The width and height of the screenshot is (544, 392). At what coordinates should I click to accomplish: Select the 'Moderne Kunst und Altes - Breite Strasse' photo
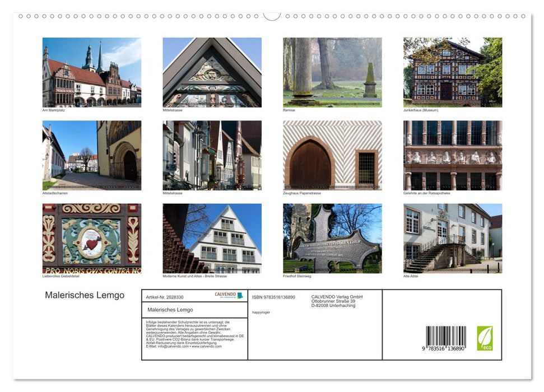click(x=211, y=237)
